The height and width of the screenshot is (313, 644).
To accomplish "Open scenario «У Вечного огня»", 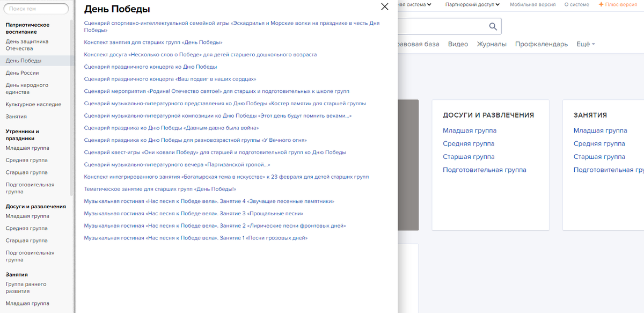I will pos(195,140).
